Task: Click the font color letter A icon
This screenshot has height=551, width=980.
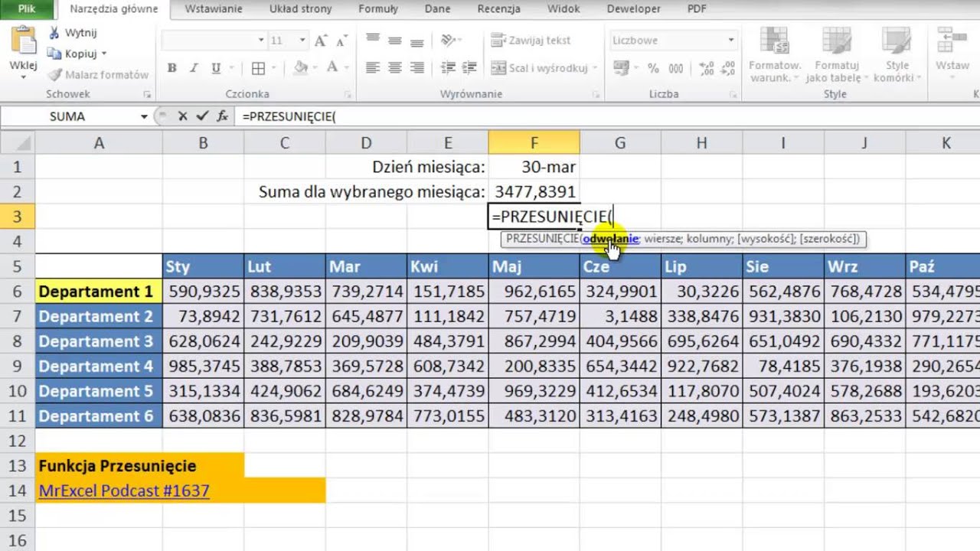Action: point(332,68)
